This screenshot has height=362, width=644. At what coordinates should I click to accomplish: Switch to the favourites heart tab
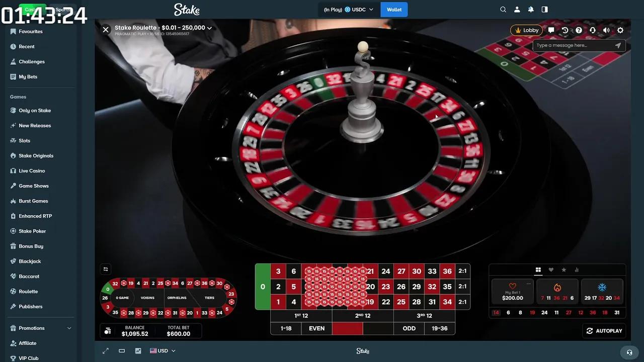(551, 270)
